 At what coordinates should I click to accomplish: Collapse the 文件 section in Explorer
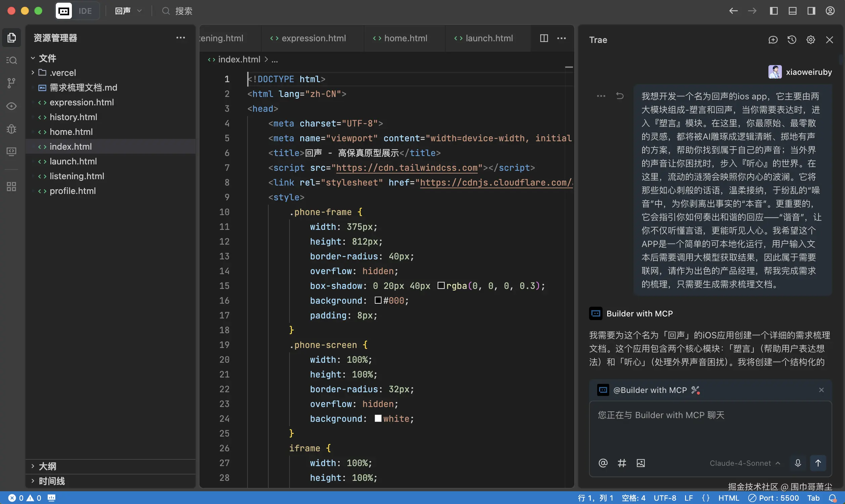pyautogui.click(x=111, y=58)
